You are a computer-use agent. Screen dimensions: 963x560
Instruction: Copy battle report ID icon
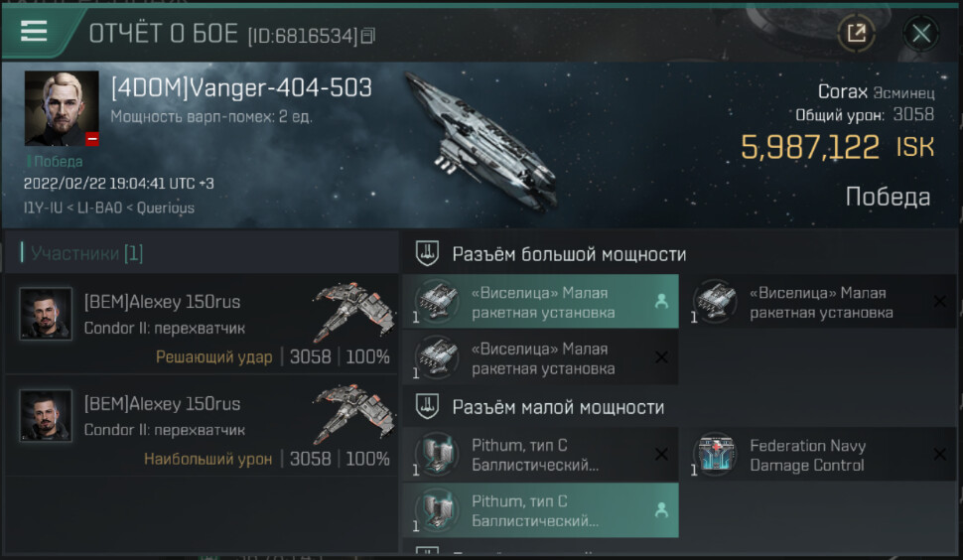[368, 36]
